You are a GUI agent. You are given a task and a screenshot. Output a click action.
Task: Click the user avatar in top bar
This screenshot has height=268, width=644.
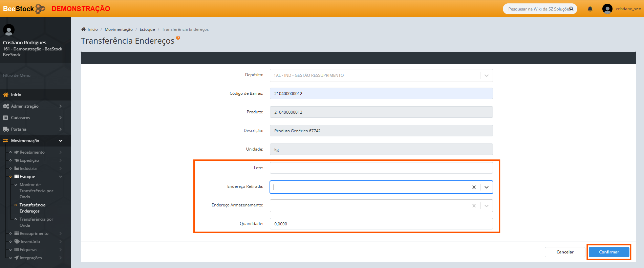click(x=607, y=9)
